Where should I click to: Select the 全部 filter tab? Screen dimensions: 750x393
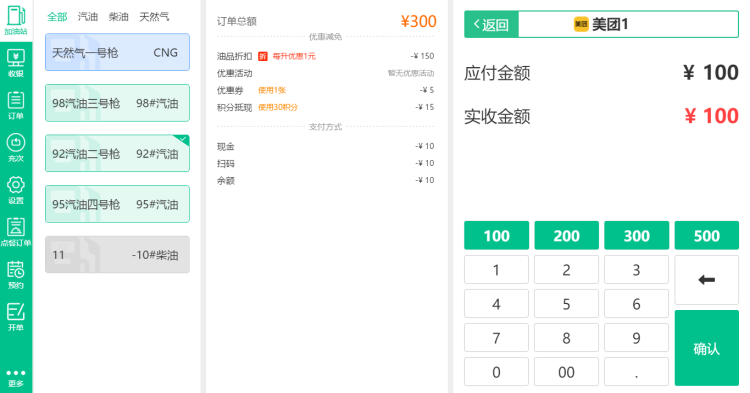click(57, 17)
